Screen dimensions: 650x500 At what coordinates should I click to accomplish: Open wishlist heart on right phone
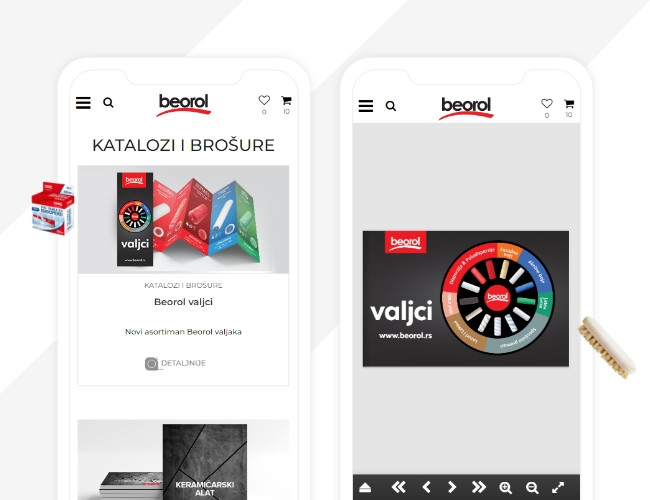coord(547,104)
